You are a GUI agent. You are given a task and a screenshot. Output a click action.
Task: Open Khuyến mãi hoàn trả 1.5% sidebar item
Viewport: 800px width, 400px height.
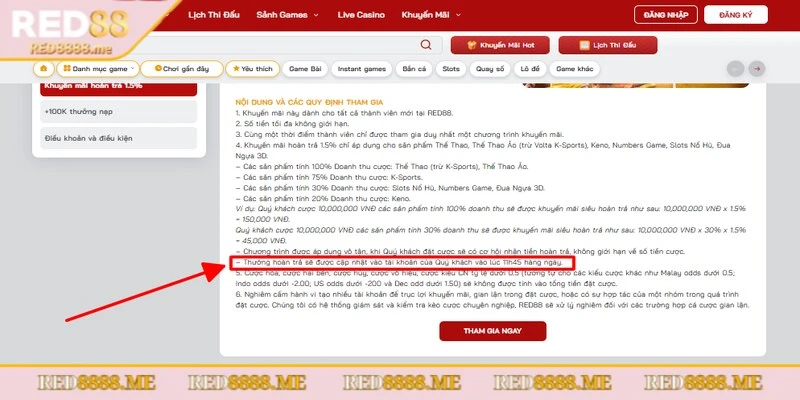118,87
